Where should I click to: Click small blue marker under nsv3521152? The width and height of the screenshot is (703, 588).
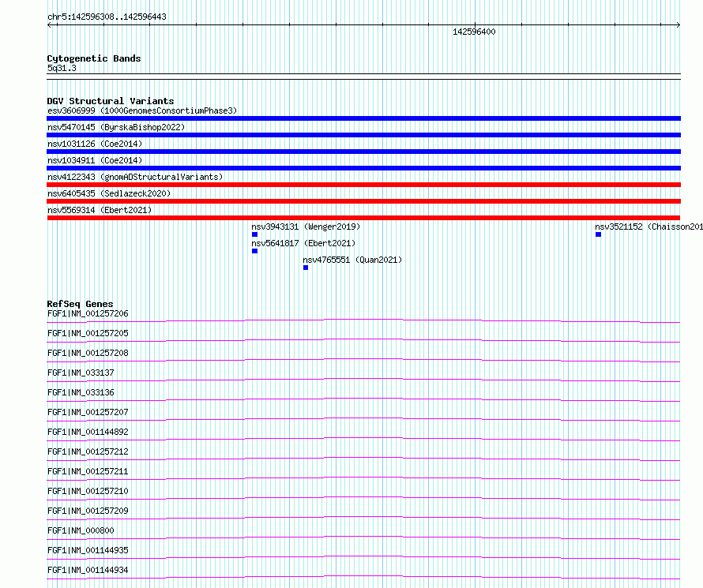click(x=598, y=234)
